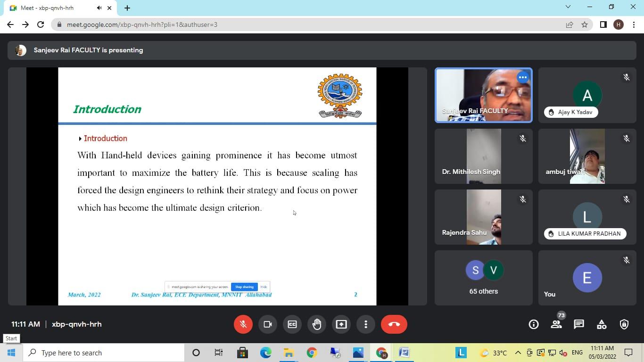The width and height of the screenshot is (644, 362).
Task: Toggle the camera on or off
Action: coord(268,324)
